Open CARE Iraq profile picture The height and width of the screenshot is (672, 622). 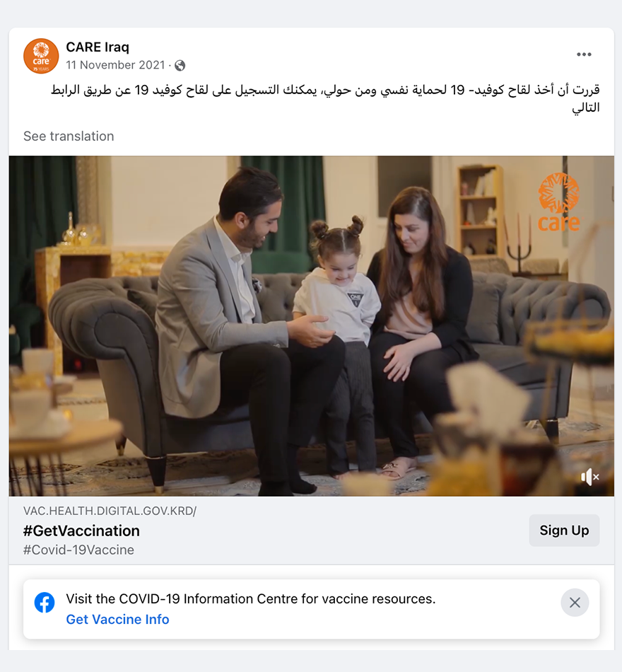(41, 56)
